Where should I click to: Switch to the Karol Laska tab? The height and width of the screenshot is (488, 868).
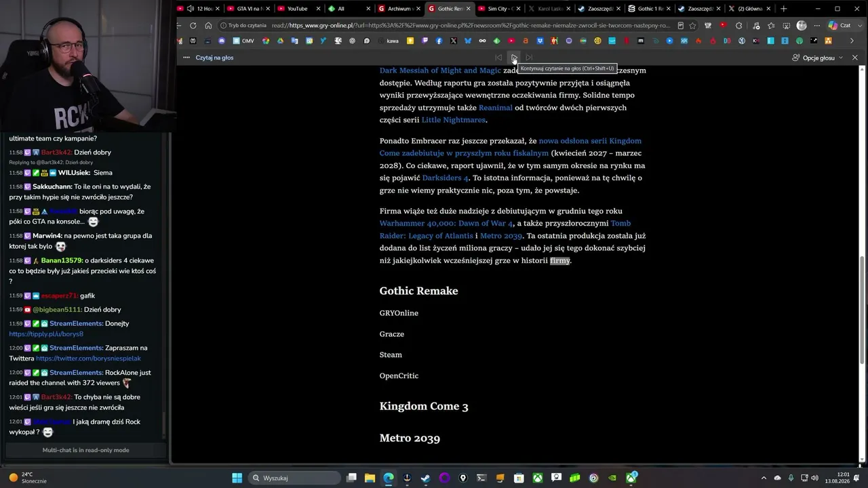[x=547, y=9]
